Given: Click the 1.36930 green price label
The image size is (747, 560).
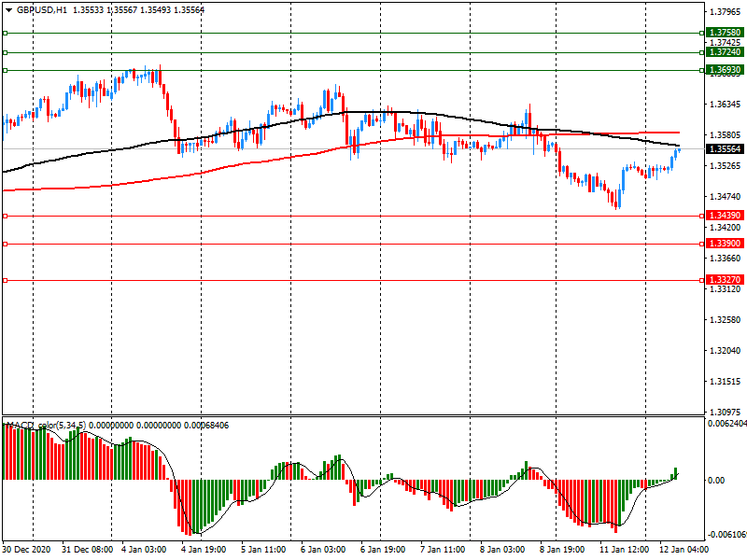Looking at the screenshot, I should tap(725, 70).
